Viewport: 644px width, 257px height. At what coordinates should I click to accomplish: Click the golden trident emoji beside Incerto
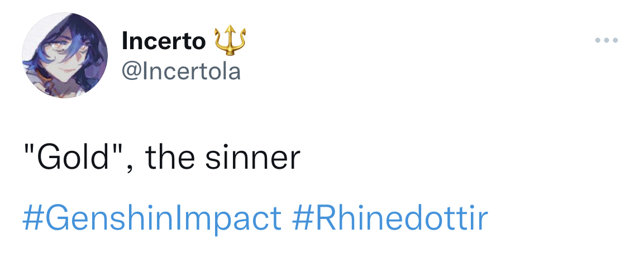231,40
